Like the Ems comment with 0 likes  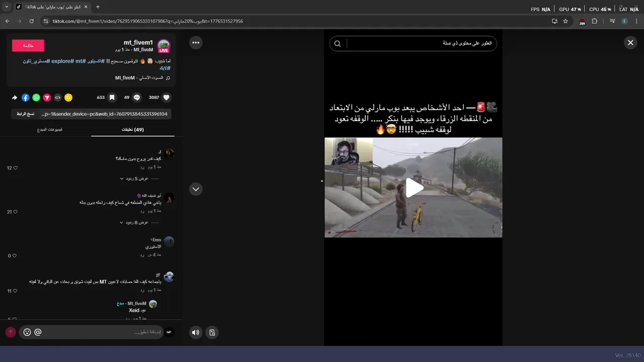pyautogui.click(x=14, y=256)
